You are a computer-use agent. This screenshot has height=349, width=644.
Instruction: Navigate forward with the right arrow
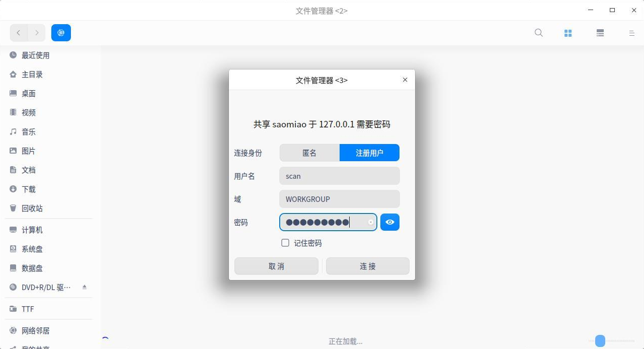point(37,33)
